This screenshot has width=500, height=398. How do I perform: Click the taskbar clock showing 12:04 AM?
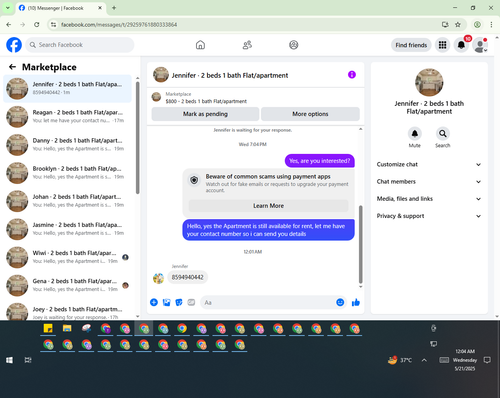(465, 360)
